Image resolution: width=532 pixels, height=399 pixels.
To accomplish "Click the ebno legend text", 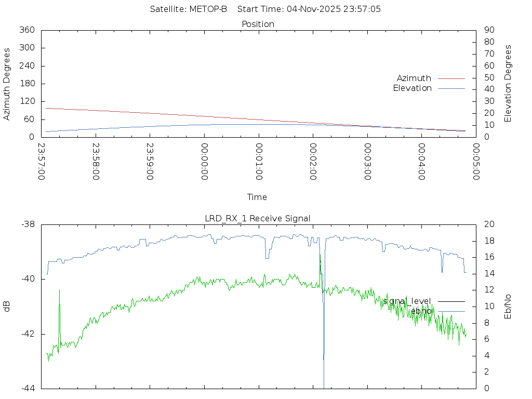I will (x=421, y=311).
